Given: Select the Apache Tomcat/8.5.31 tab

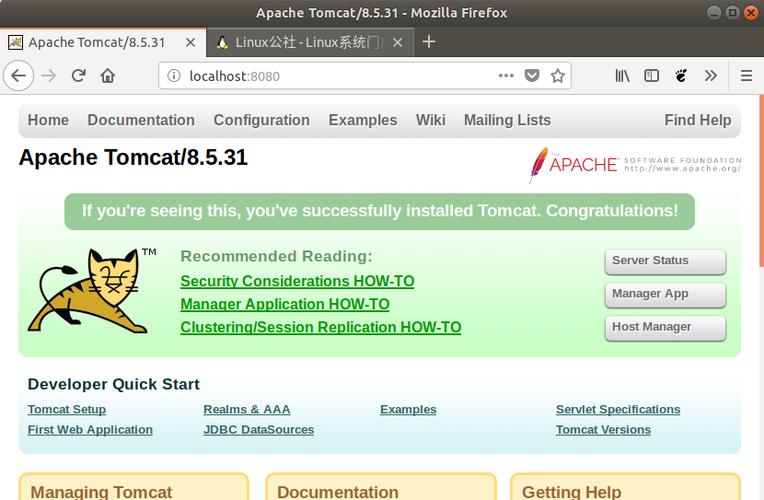Looking at the screenshot, I should (x=102, y=42).
